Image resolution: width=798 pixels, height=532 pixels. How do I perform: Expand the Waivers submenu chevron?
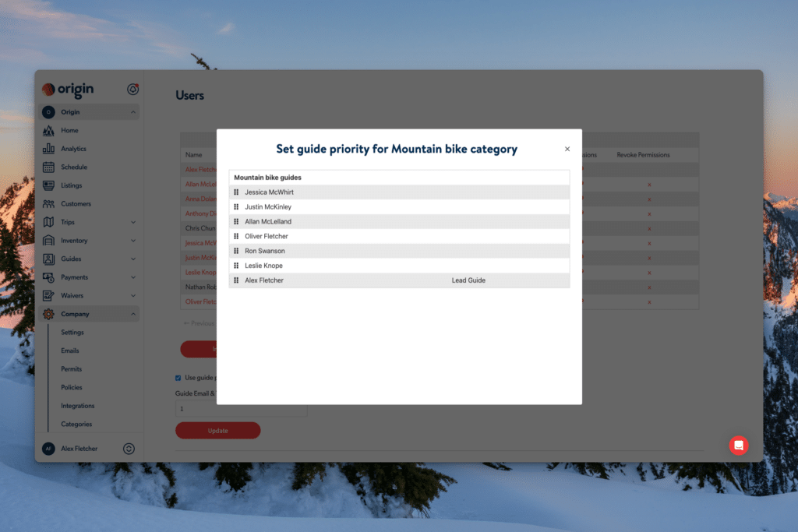pyautogui.click(x=132, y=295)
